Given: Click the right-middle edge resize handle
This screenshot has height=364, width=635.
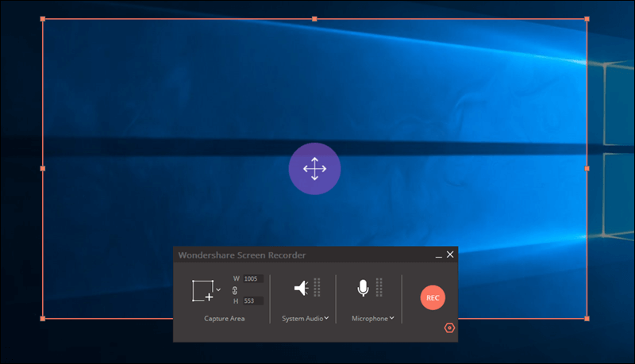Looking at the screenshot, I should click(587, 169).
